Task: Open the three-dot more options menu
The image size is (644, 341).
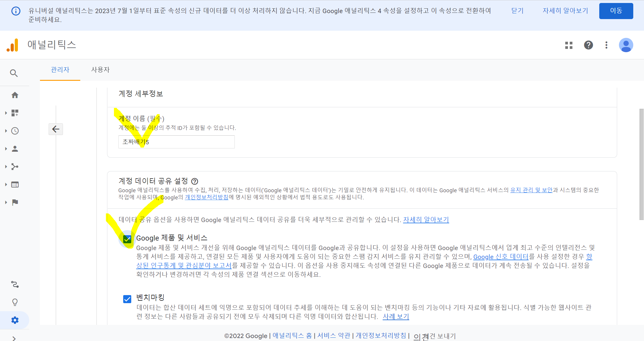Action: click(606, 45)
